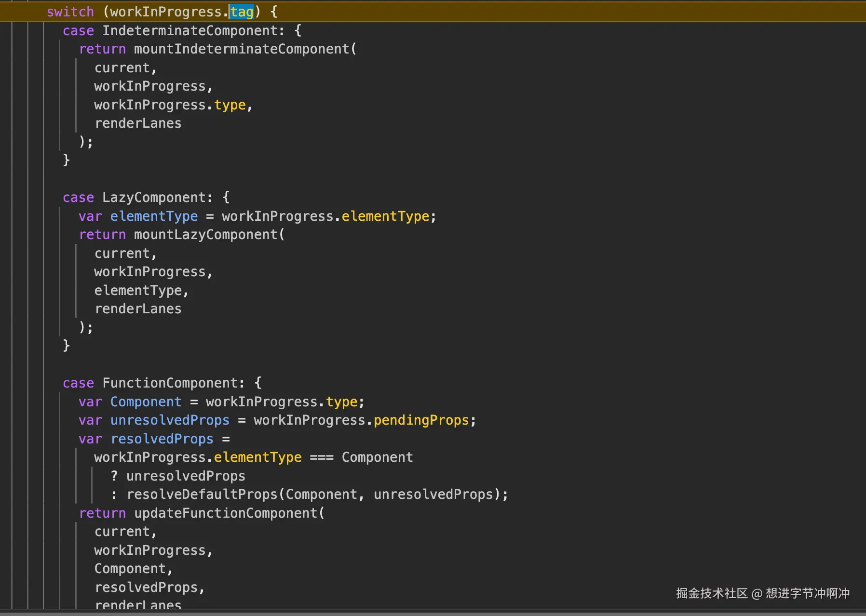Click the "FunctionComponent" case label

coord(170,383)
